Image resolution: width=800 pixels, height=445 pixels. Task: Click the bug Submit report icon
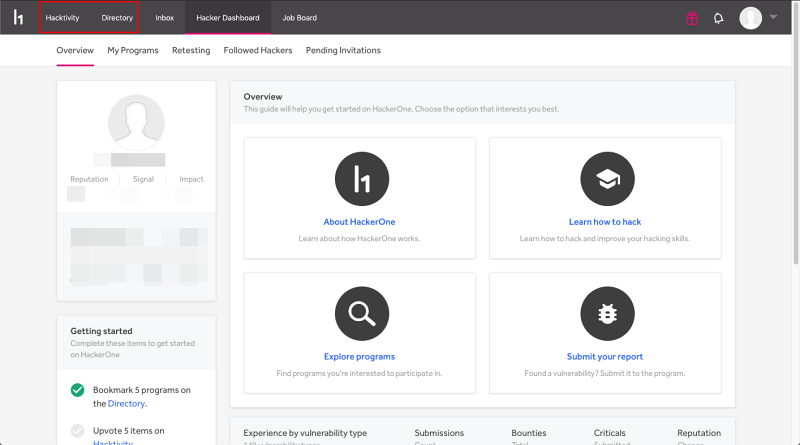[x=607, y=313]
